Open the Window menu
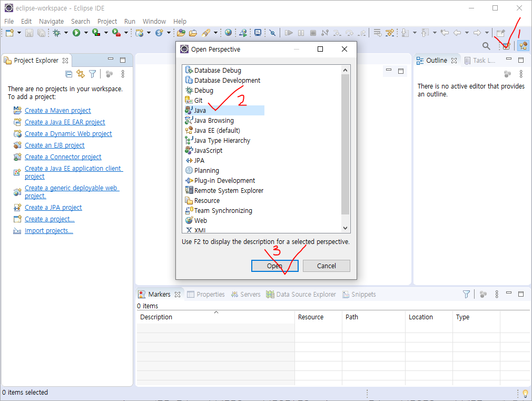532x401 pixels. click(154, 22)
